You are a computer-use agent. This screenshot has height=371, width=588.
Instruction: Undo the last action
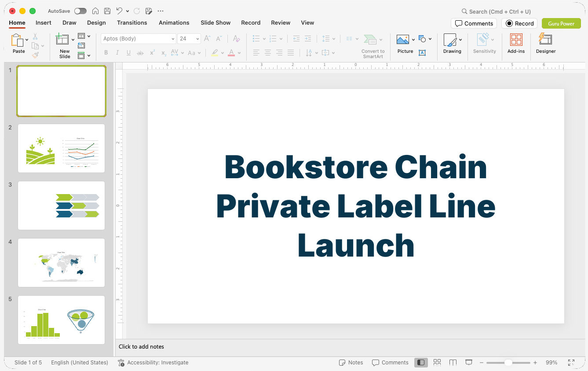119,11
